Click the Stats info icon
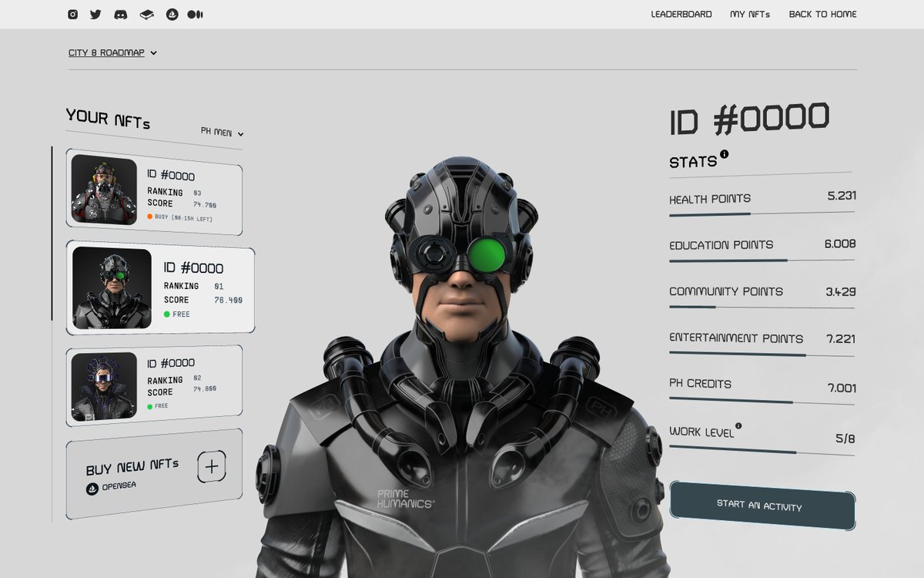924x578 pixels. [725, 154]
